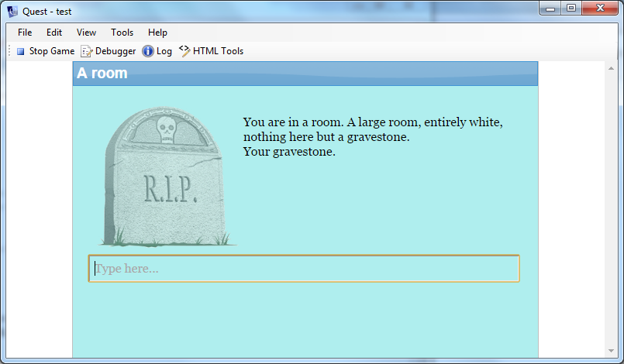
Task: Maximize the Quest window
Action: [571, 9]
